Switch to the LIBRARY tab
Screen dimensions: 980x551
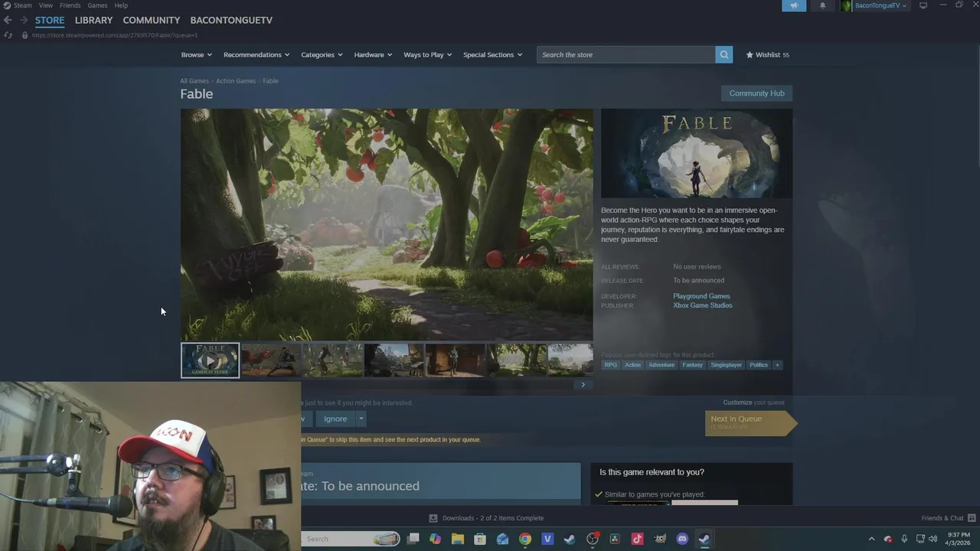[93, 20]
